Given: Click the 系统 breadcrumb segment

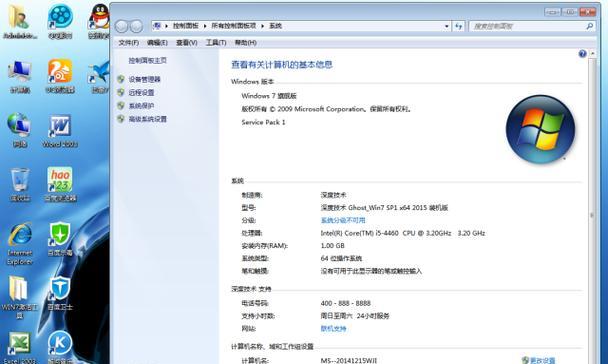Looking at the screenshot, I should click(x=275, y=26).
